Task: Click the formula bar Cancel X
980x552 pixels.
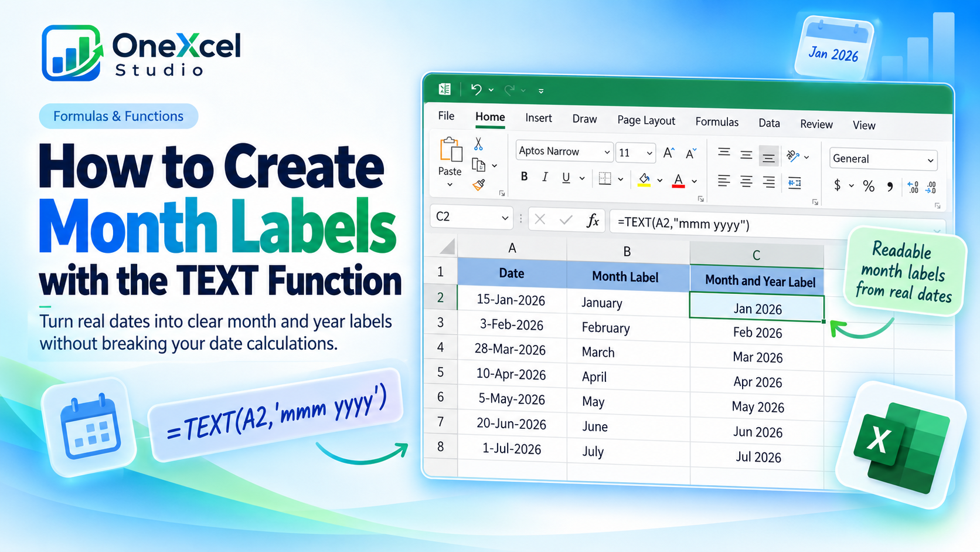Action: tap(540, 219)
